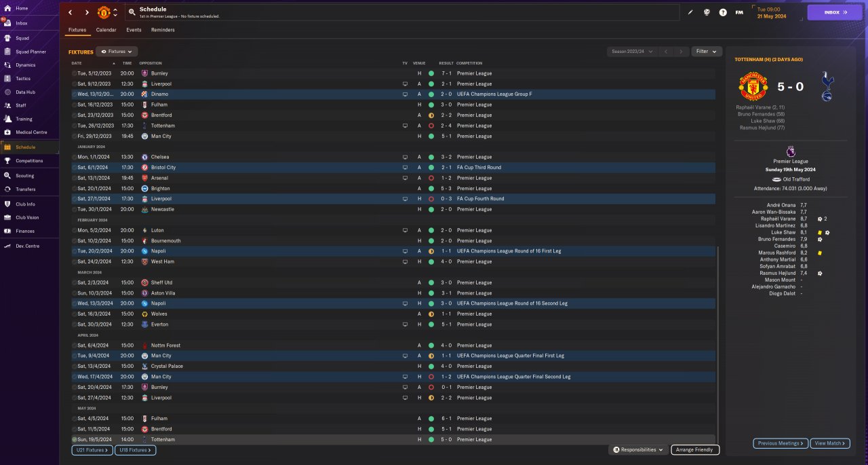The height and width of the screenshot is (465, 868).
Task: Click the Arrange Friendly button
Action: (x=695, y=449)
